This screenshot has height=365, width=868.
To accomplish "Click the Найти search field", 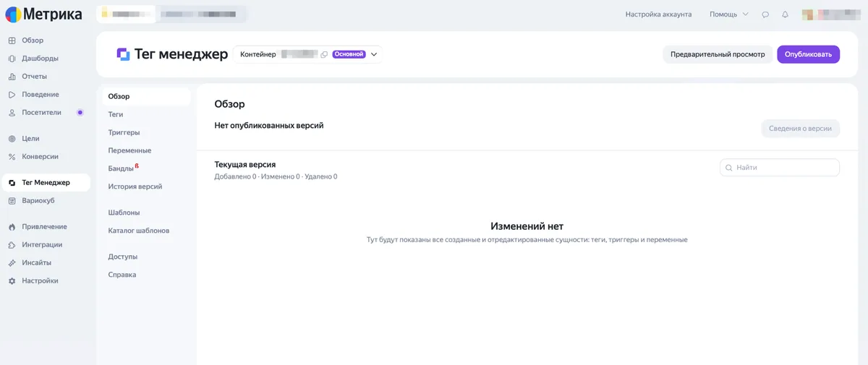I will [x=780, y=168].
